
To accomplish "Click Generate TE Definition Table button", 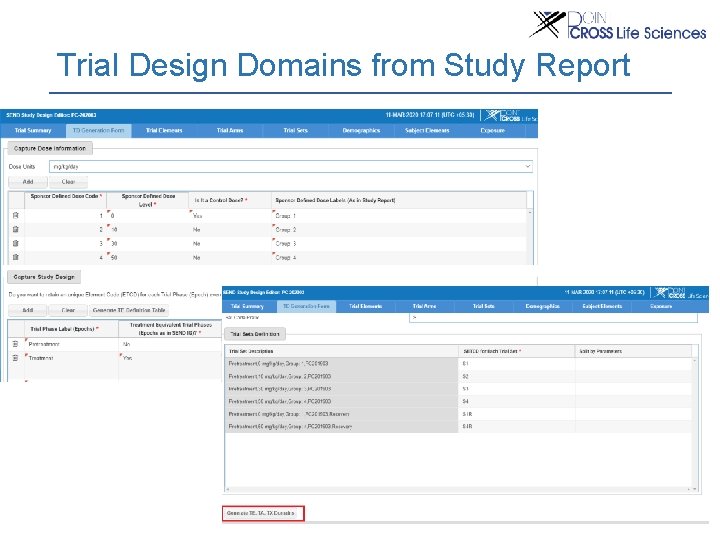I will click(x=129, y=310).
